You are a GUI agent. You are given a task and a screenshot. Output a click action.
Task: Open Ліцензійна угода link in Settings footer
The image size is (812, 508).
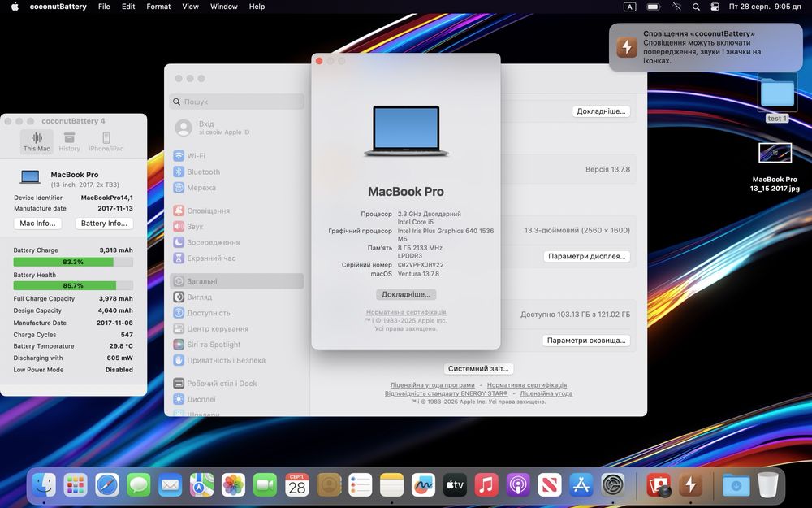[x=546, y=393]
